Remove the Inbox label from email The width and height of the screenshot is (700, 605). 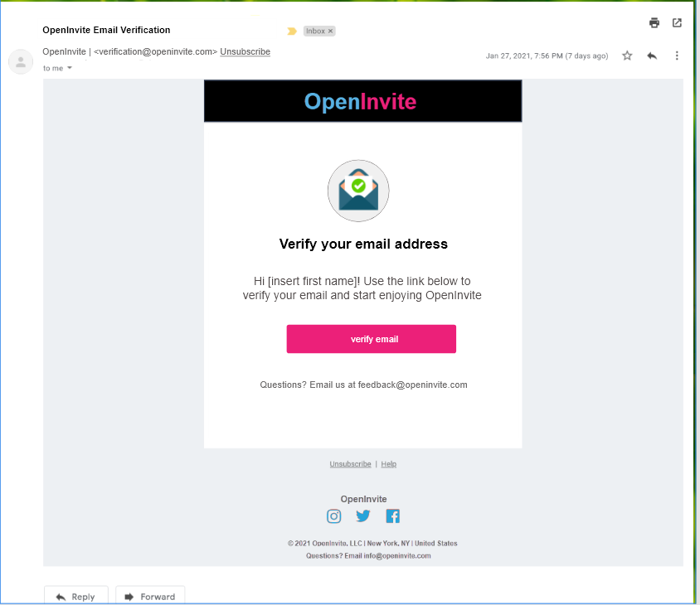point(330,31)
